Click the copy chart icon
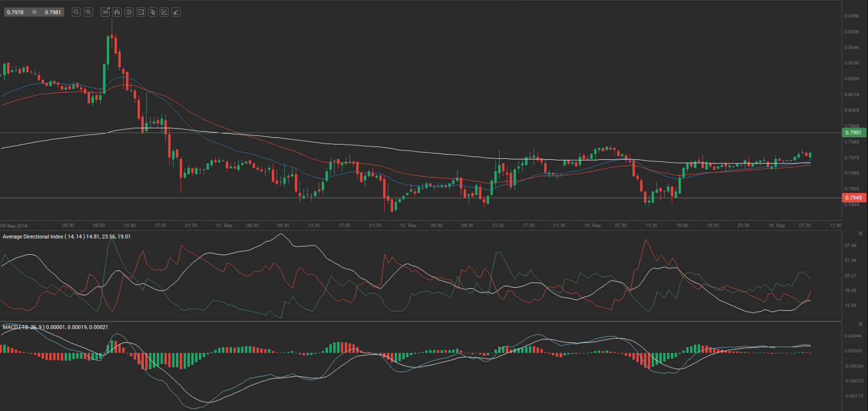868x411 pixels. coord(153,12)
